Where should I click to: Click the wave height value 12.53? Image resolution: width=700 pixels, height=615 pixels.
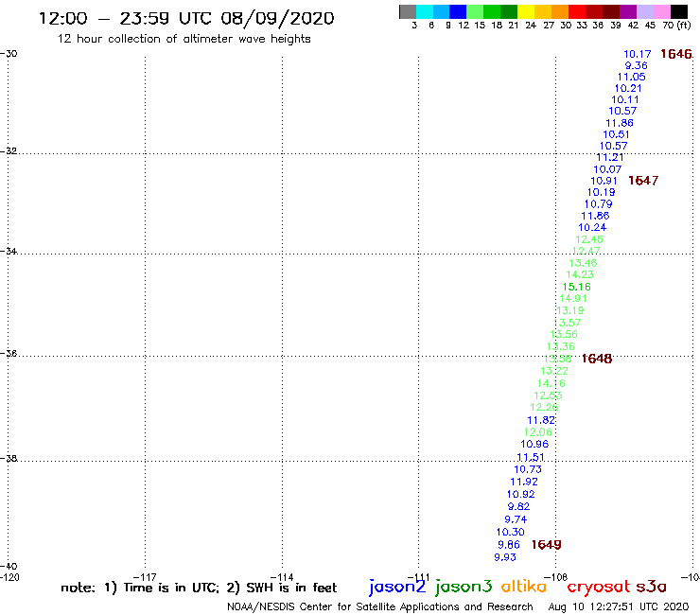pyautogui.click(x=548, y=395)
